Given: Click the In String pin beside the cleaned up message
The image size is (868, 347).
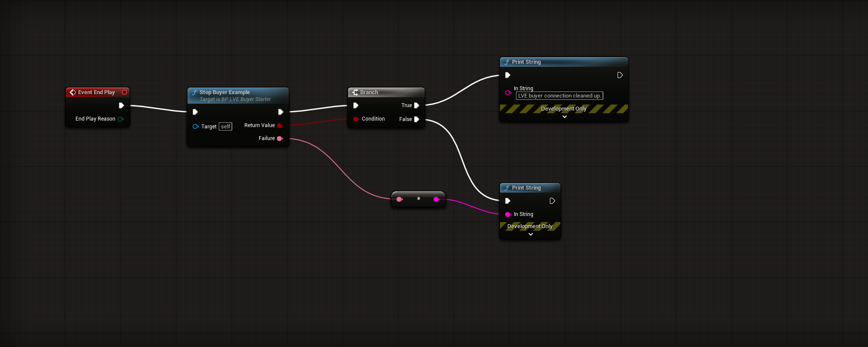Looking at the screenshot, I should tap(508, 92).
